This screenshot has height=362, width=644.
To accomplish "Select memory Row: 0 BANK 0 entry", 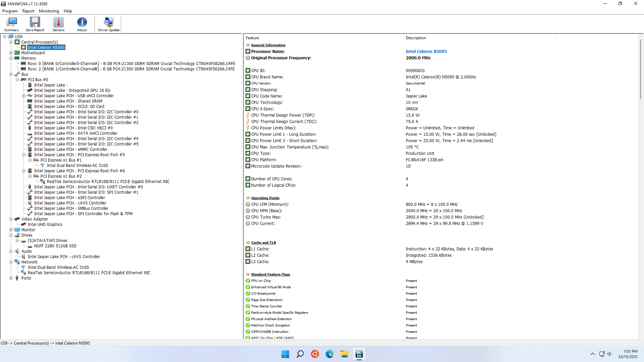I will tap(131, 64).
